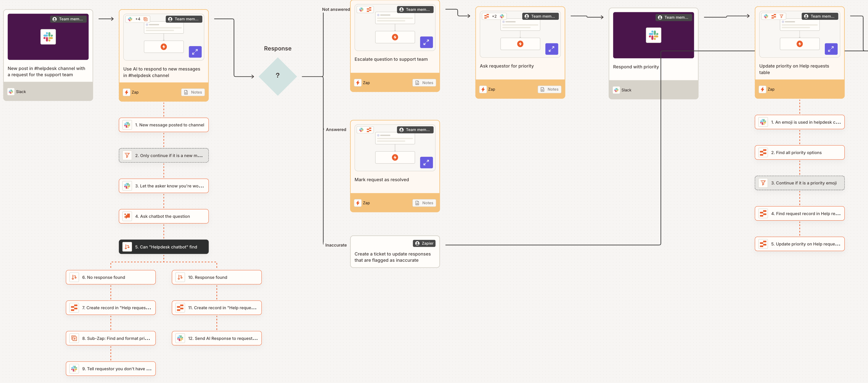
Task: Select step 9 'Tell requestor you don't have'
Action: click(111, 369)
